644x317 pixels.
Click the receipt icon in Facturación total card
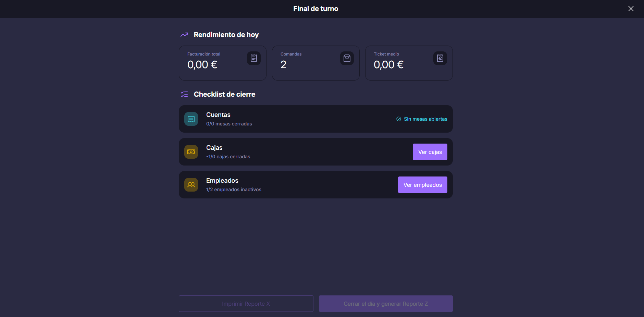coord(254,58)
